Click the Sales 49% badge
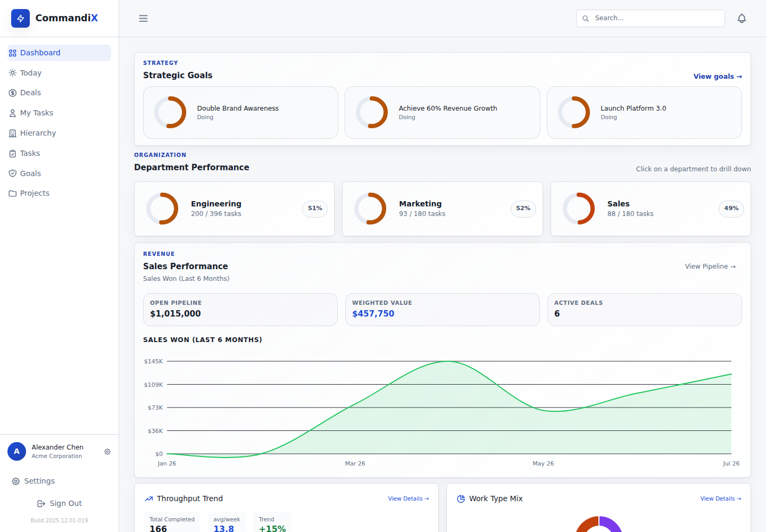 click(731, 209)
